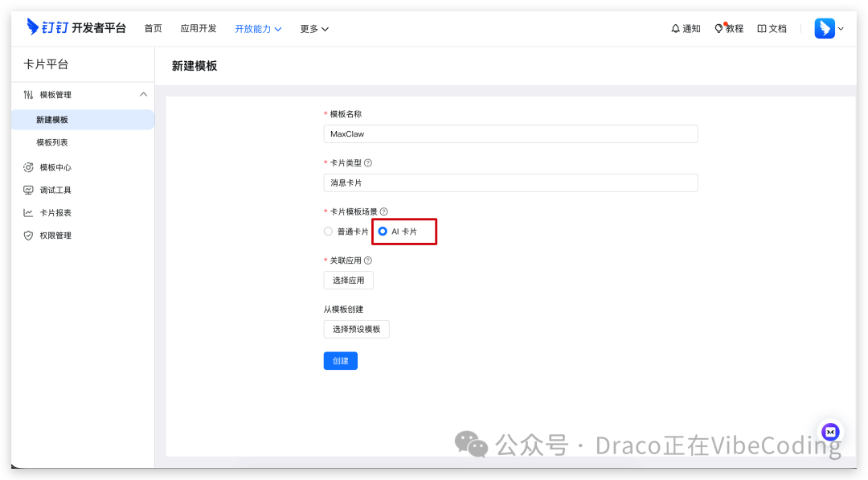868x480 pixels.
Task: Select the AI 卡片 radio option
Action: 383,231
